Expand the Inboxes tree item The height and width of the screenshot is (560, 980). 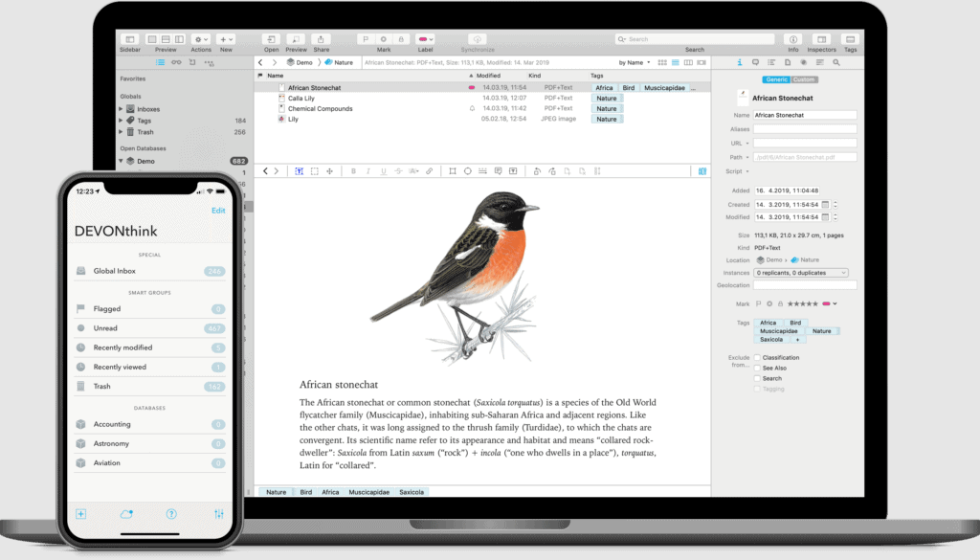click(122, 109)
